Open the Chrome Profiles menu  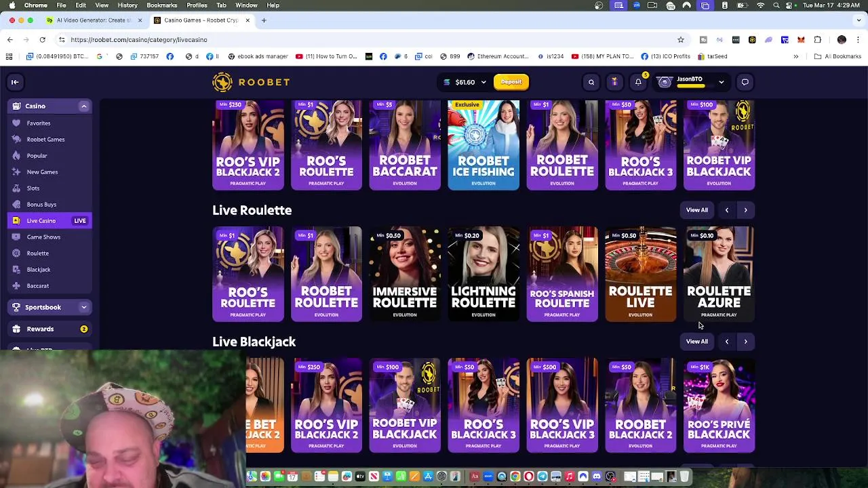(197, 5)
